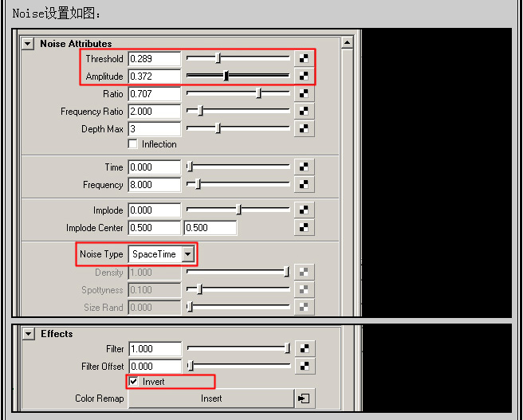This screenshot has height=420, width=523.
Task: Click the first Implode Center field
Action: coord(155,228)
